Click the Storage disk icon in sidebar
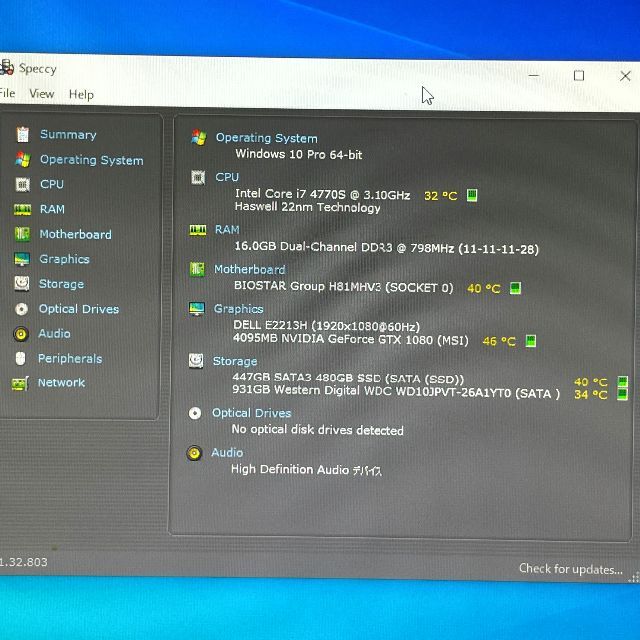The image size is (640, 640). point(22,284)
